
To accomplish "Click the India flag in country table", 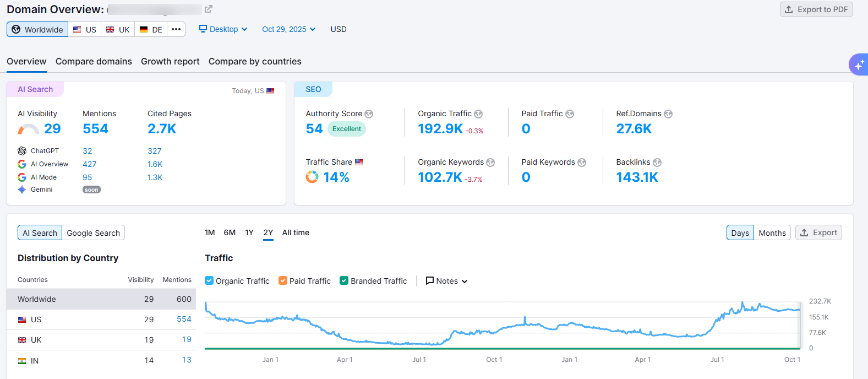I will tap(22, 361).
